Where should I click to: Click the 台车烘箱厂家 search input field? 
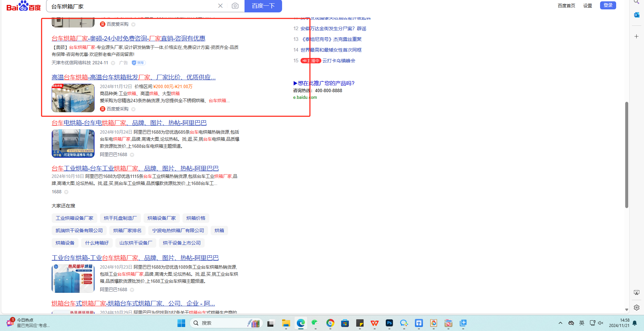pyautogui.click(x=131, y=6)
